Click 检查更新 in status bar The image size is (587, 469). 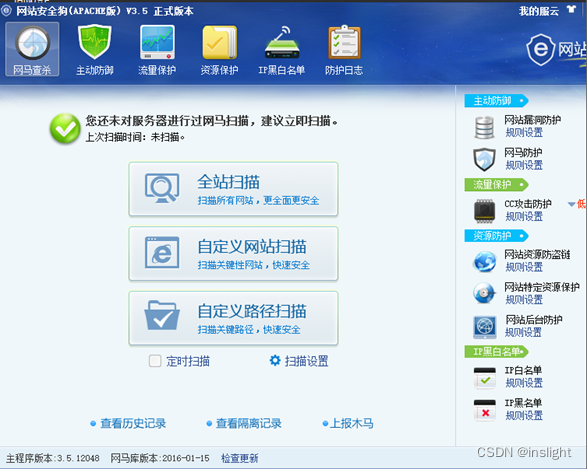point(240,458)
